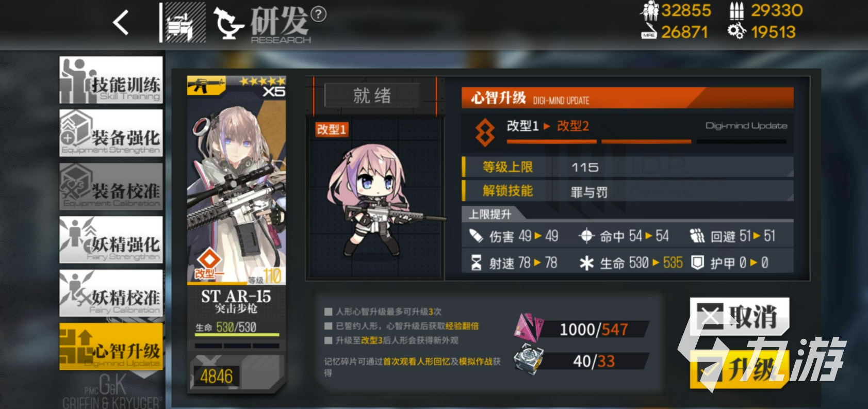Tap the manpower resource icon
This screenshot has height=409, width=868.
coord(649,10)
